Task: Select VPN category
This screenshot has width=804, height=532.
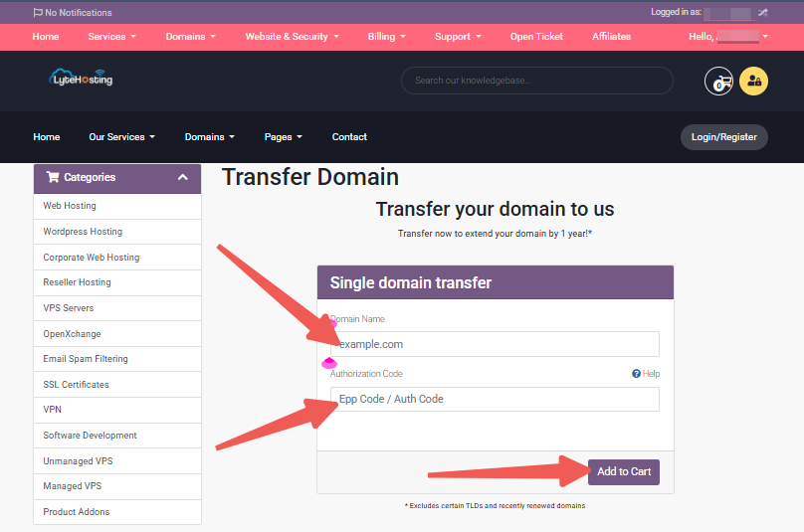Action: (117, 410)
